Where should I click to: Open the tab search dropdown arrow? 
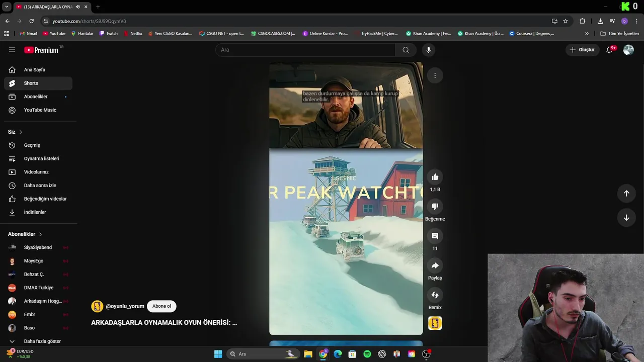[x=7, y=7]
